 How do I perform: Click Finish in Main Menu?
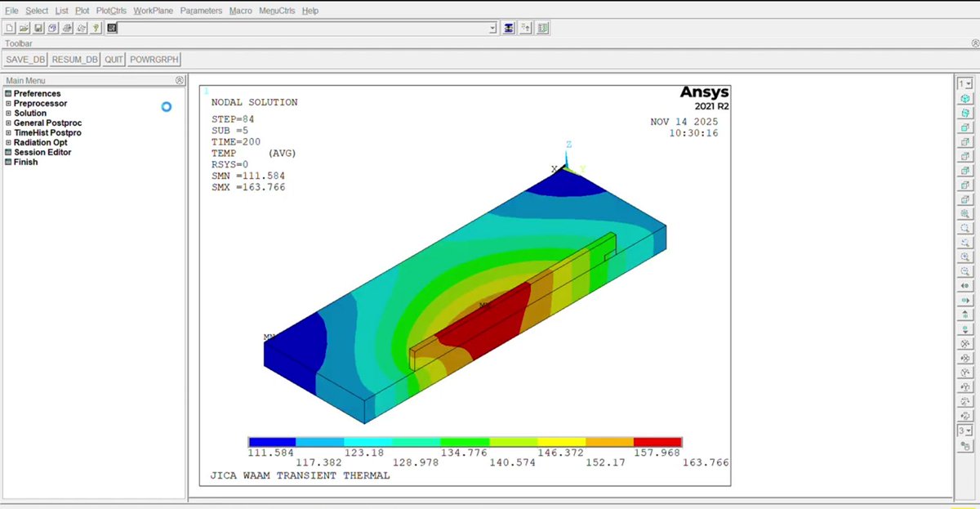25,163
